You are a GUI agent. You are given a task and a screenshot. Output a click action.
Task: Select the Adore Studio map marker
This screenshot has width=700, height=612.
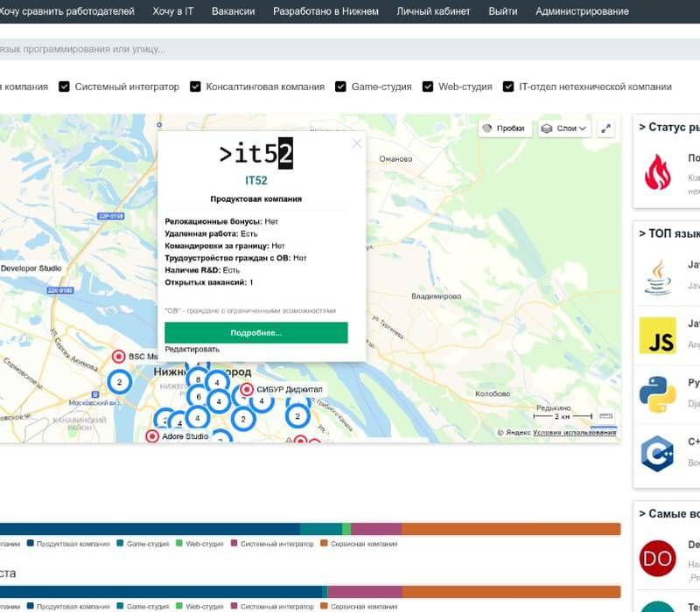[x=152, y=436]
